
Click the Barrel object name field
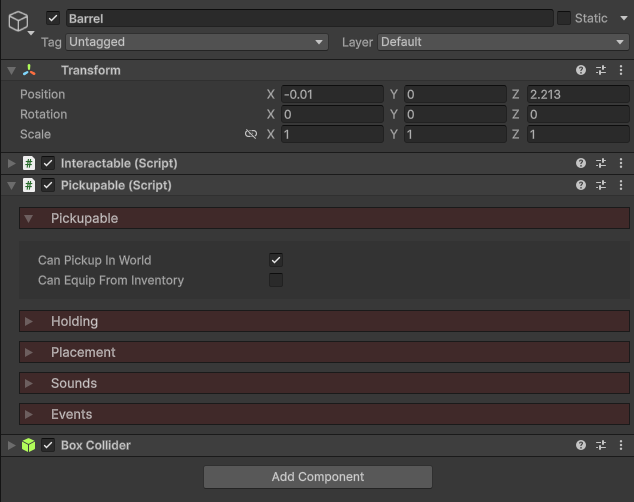tap(308, 18)
